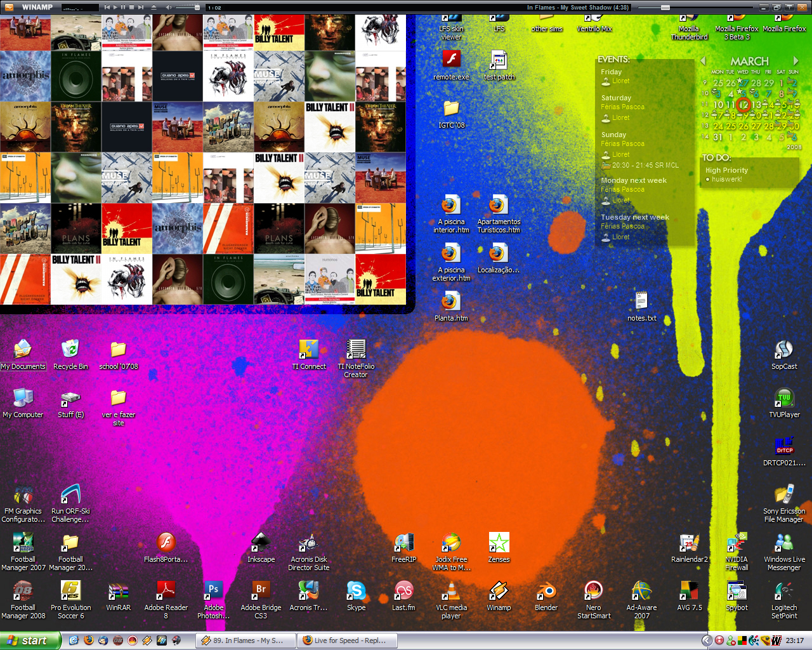Open A piscina interior.htm
The height and width of the screenshot is (650, 812).
tap(451, 214)
